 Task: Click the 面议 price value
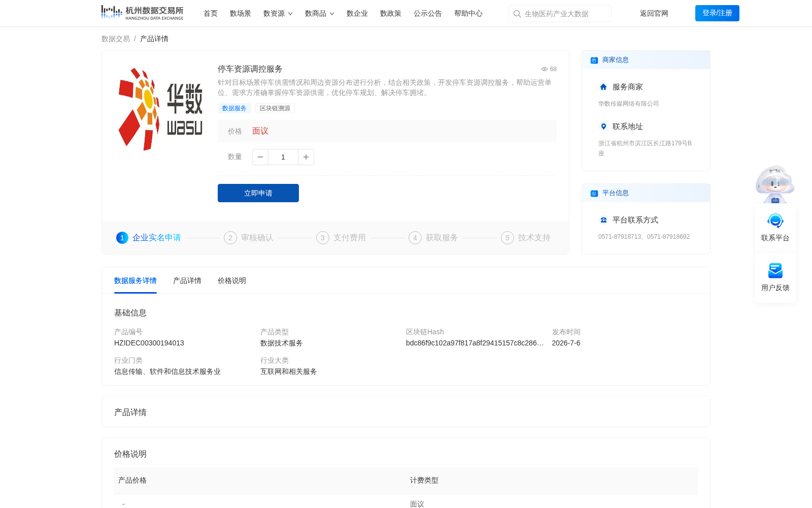[x=260, y=131]
